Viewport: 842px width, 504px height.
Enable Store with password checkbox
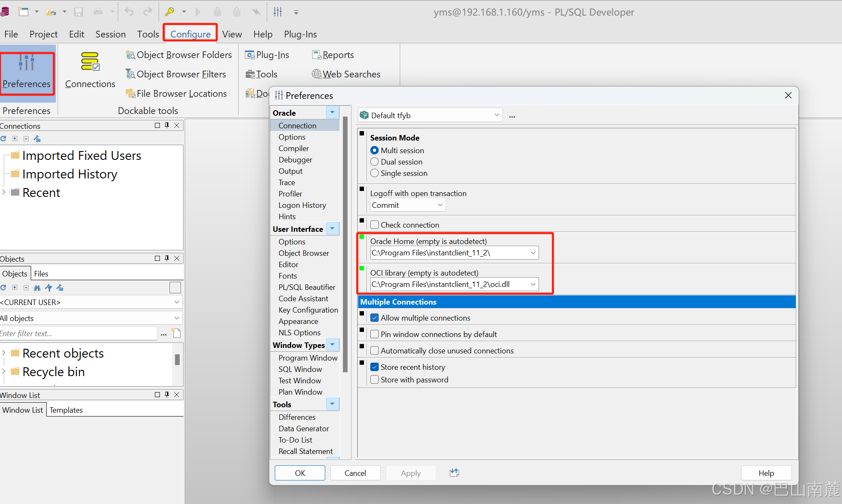pos(375,379)
